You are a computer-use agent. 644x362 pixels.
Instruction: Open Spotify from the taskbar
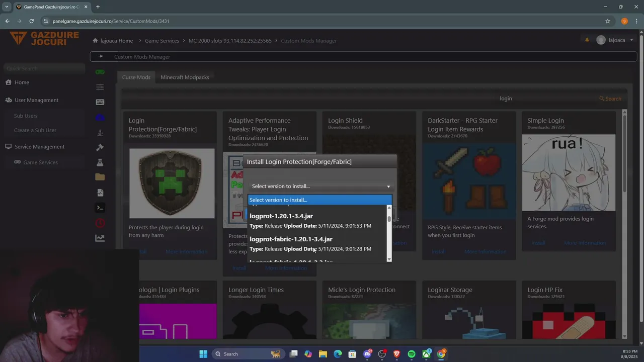click(x=412, y=354)
